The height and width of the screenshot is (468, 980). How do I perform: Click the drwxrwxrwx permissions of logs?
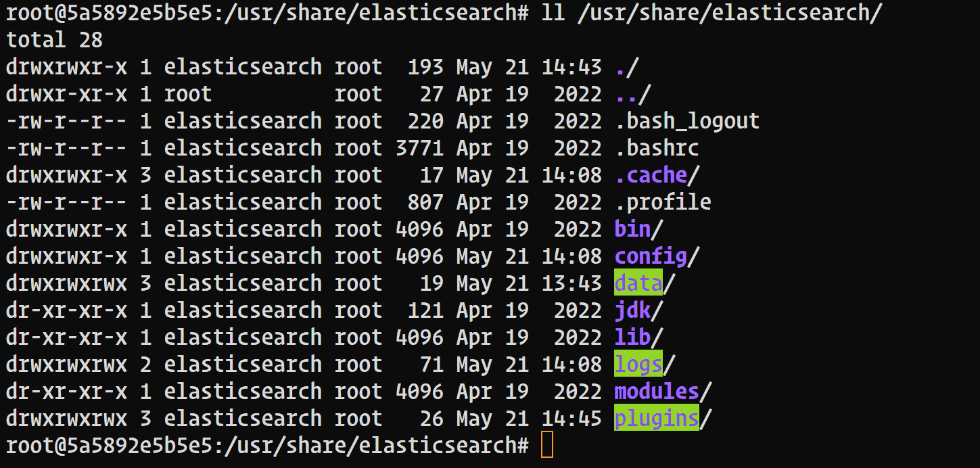[68, 364]
